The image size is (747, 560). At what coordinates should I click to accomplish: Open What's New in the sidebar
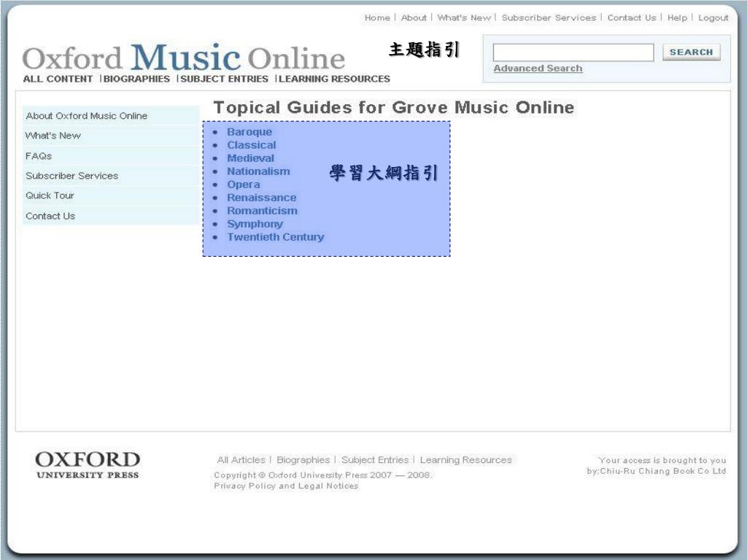click(111, 136)
